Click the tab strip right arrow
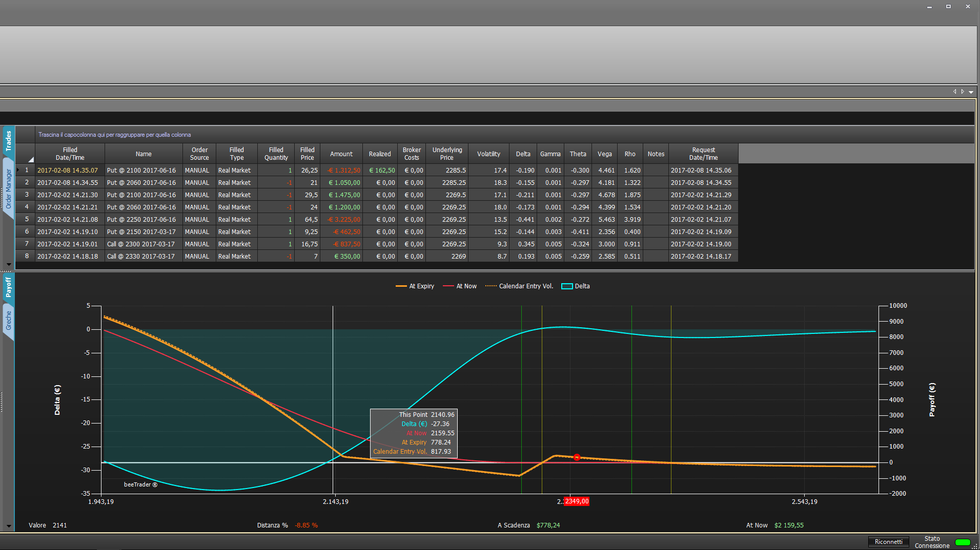Viewport: 980px width, 550px height. point(963,92)
